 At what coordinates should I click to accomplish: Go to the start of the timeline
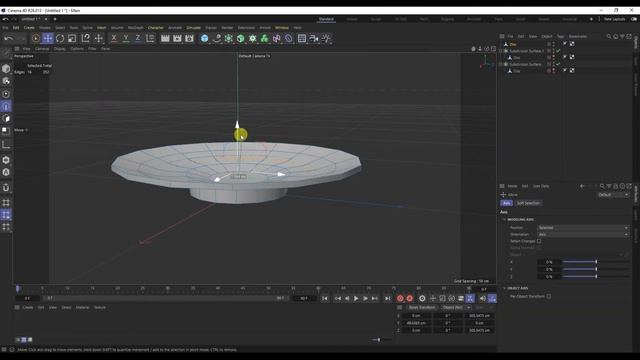click(324, 298)
